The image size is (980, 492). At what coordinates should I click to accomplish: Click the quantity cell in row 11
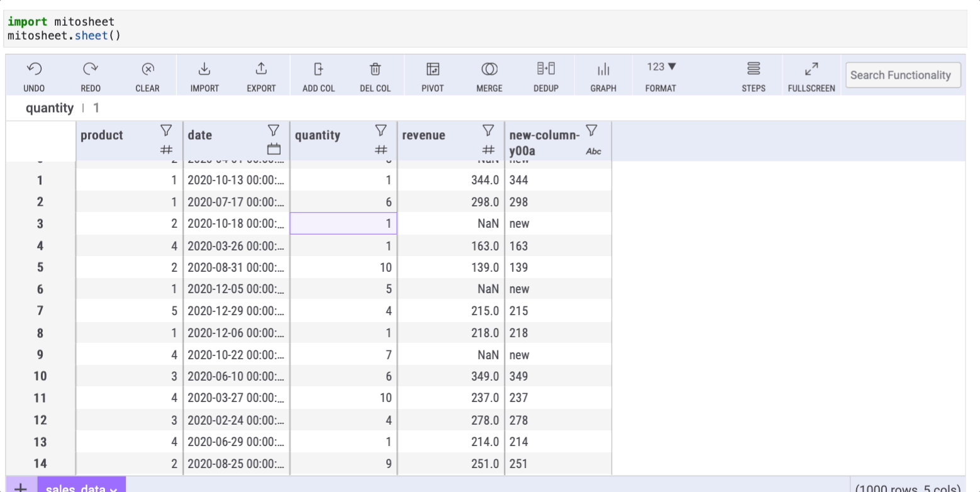pyautogui.click(x=343, y=398)
